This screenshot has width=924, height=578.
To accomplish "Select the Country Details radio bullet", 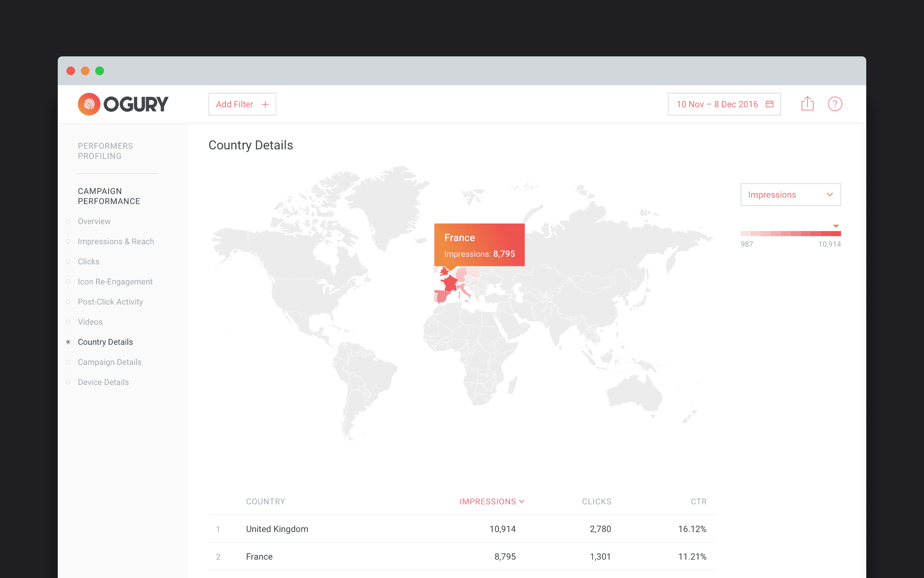I will click(x=68, y=342).
